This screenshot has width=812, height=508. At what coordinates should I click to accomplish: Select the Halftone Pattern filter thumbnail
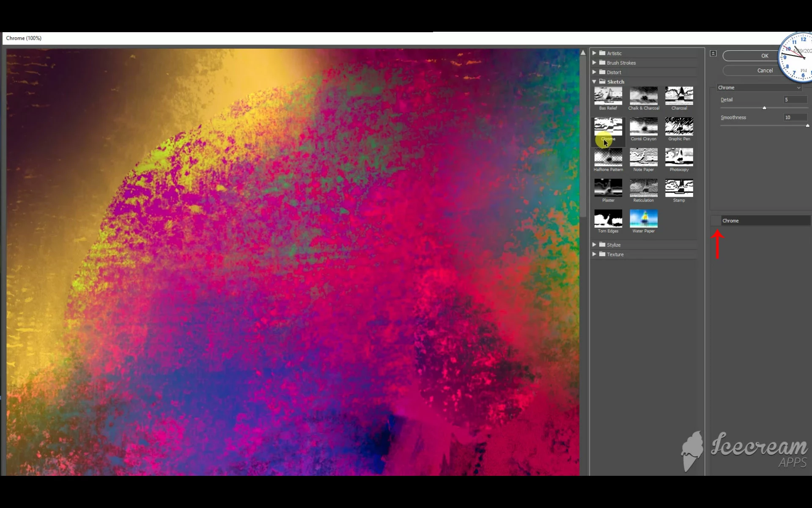(x=608, y=157)
